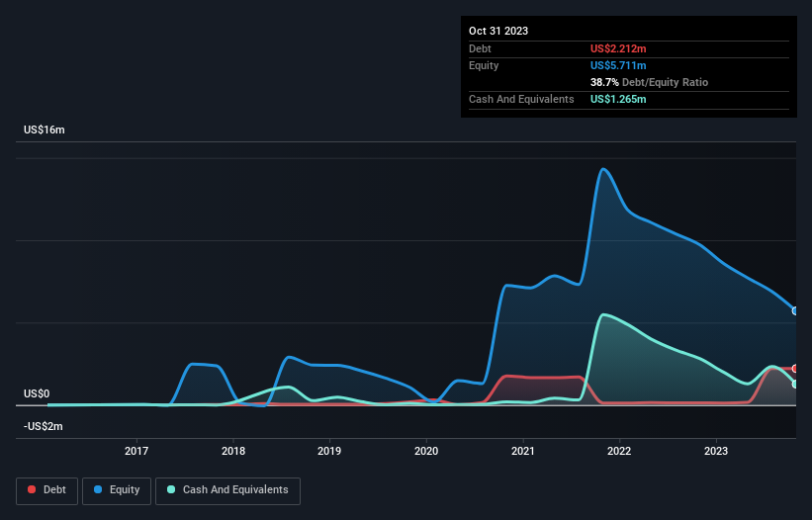
Task: Click the US$2.212m debt value
Action: pos(618,48)
